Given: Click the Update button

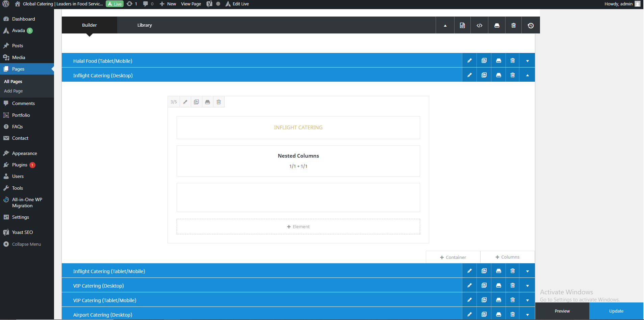Looking at the screenshot, I should pos(616,311).
